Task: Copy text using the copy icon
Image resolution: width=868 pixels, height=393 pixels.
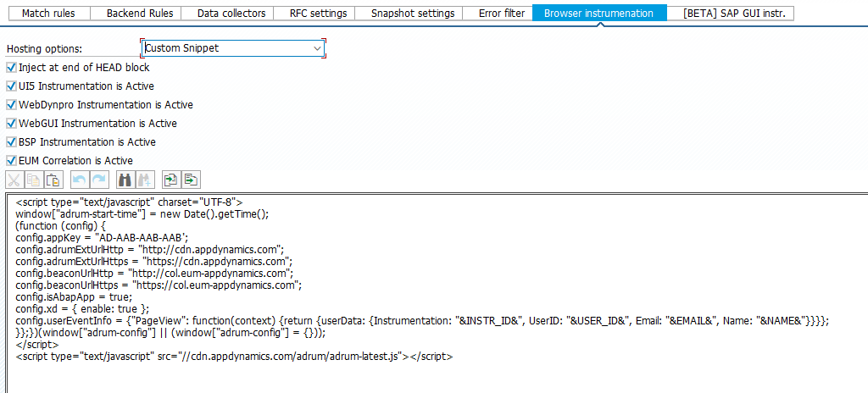Action: 34,180
